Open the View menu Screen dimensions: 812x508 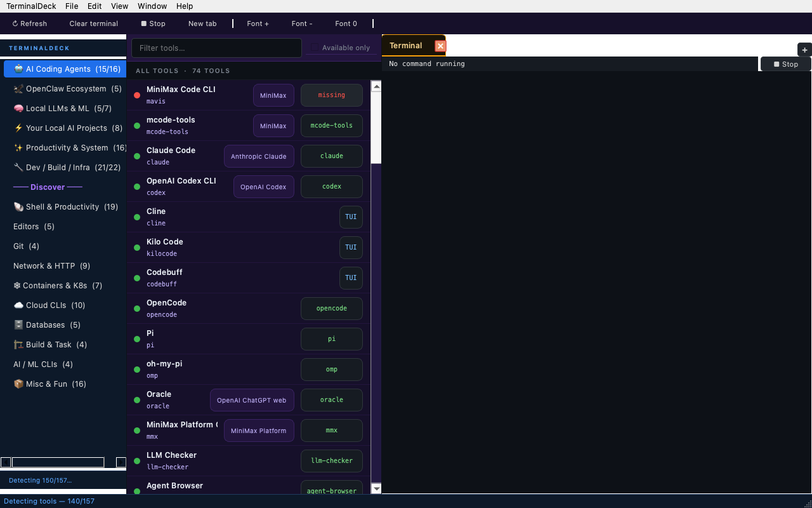[119, 6]
